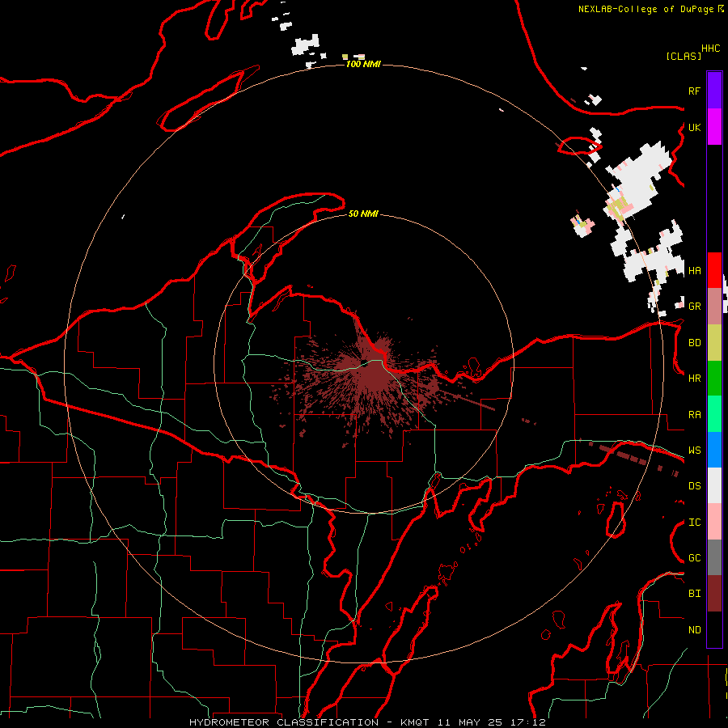This screenshot has width=728, height=728.
Task: Click the BI legend label
Action: pyautogui.click(x=695, y=594)
